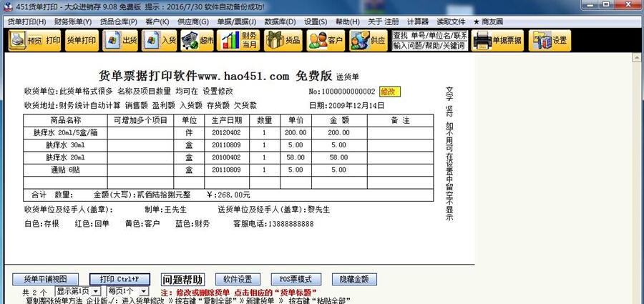The width and height of the screenshot is (644, 304).
Task: Open the ★ 商友圈 menu item
Action: 488,21
